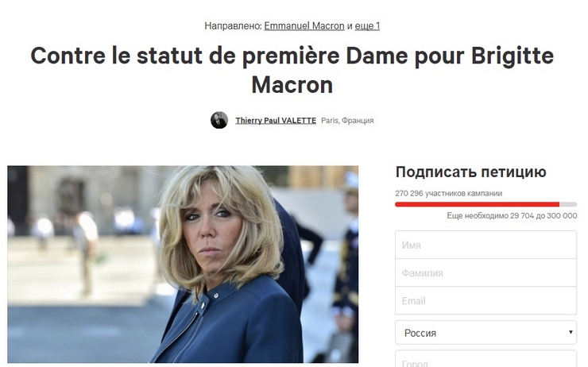Viewport: 588px width, 367px height.
Task: Click the 'Направлено:' label
Action: tap(233, 26)
